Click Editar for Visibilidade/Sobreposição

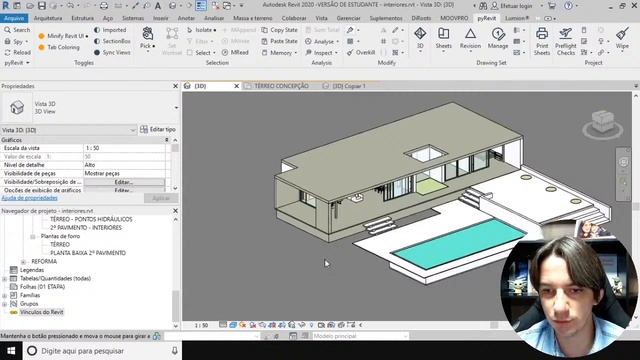tap(124, 182)
